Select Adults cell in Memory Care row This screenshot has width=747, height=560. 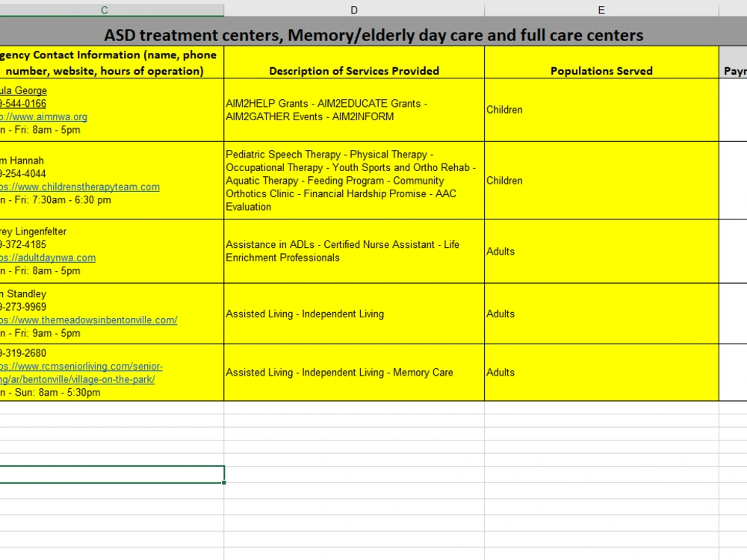(601, 373)
